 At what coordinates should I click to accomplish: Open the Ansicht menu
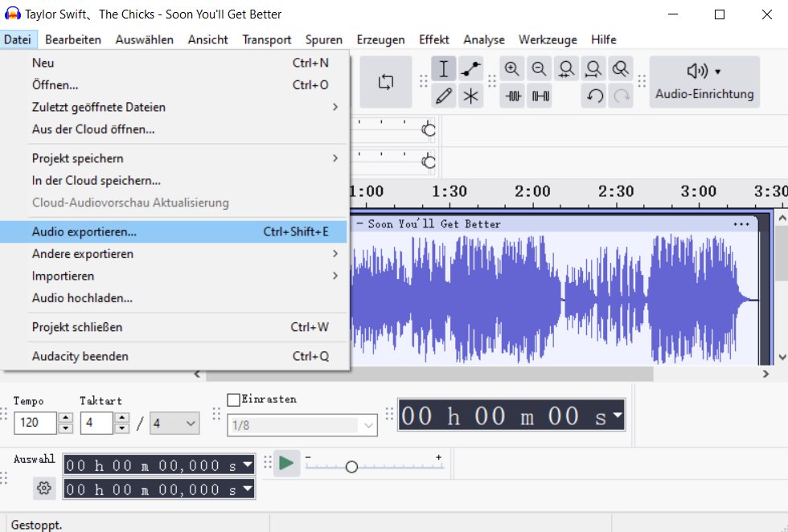207,39
